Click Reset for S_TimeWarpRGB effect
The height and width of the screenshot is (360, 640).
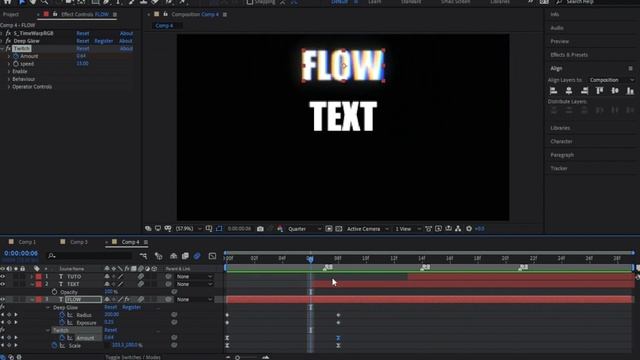pyautogui.click(x=82, y=33)
